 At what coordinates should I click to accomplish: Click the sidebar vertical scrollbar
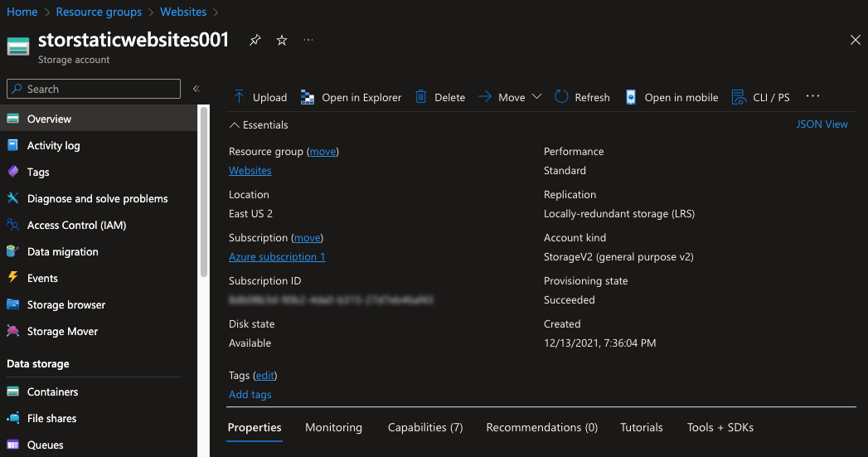pos(204,191)
